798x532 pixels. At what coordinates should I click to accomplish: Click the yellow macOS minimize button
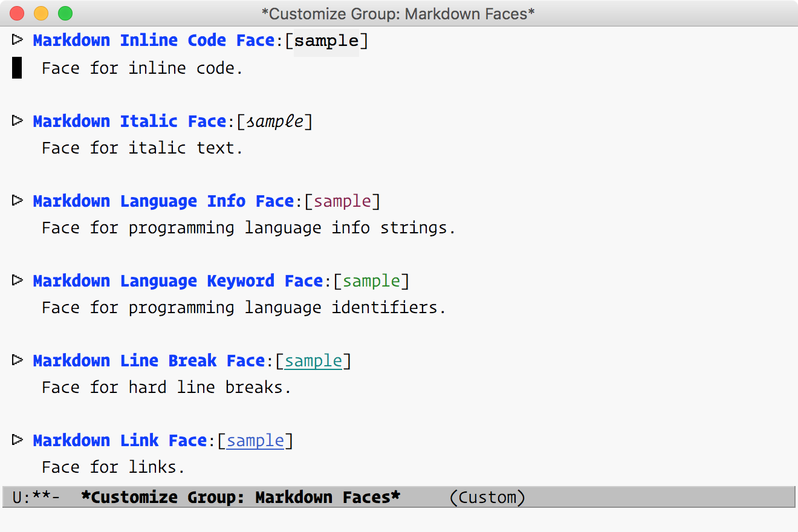coord(41,13)
